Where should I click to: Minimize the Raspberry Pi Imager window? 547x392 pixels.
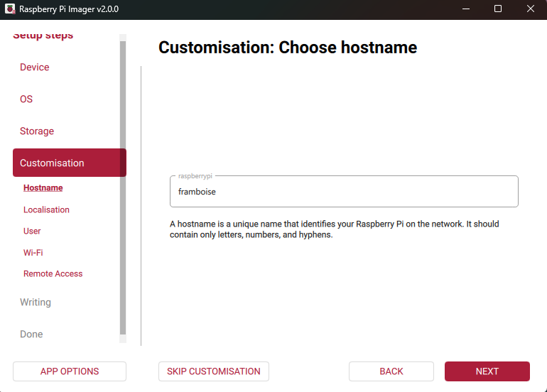pyautogui.click(x=465, y=9)
